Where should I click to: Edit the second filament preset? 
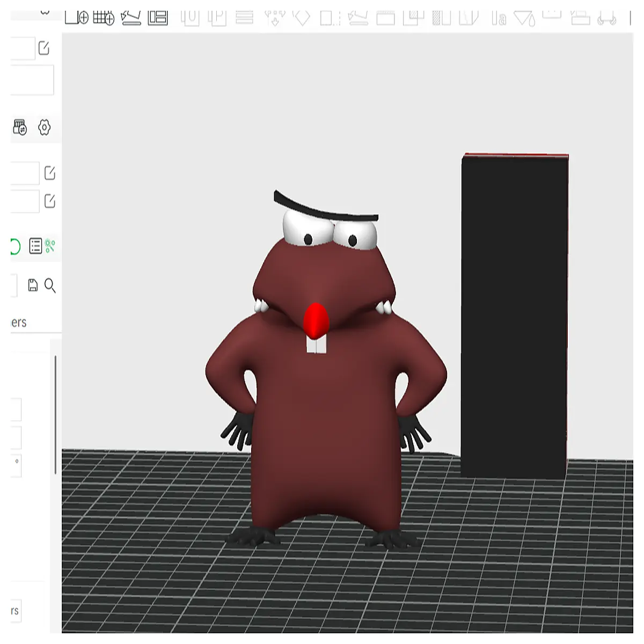pyautogui.click(x=50, y=201)
